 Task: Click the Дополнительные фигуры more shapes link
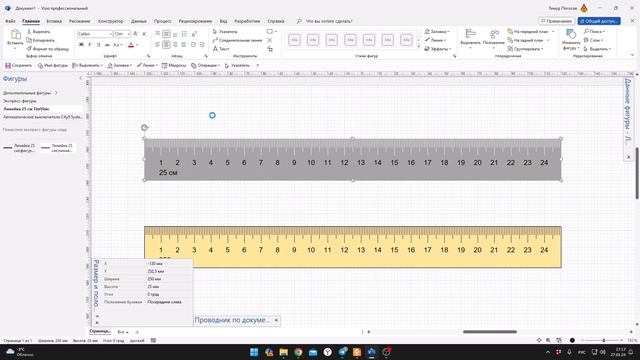point(30,93)
